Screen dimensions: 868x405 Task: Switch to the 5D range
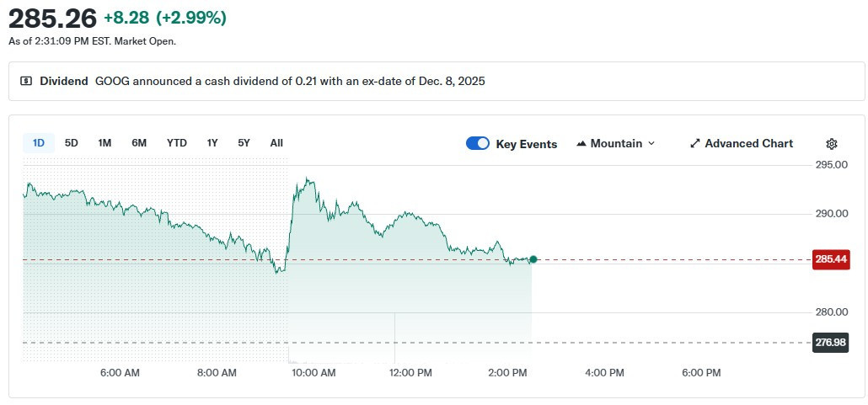[72, 143]
